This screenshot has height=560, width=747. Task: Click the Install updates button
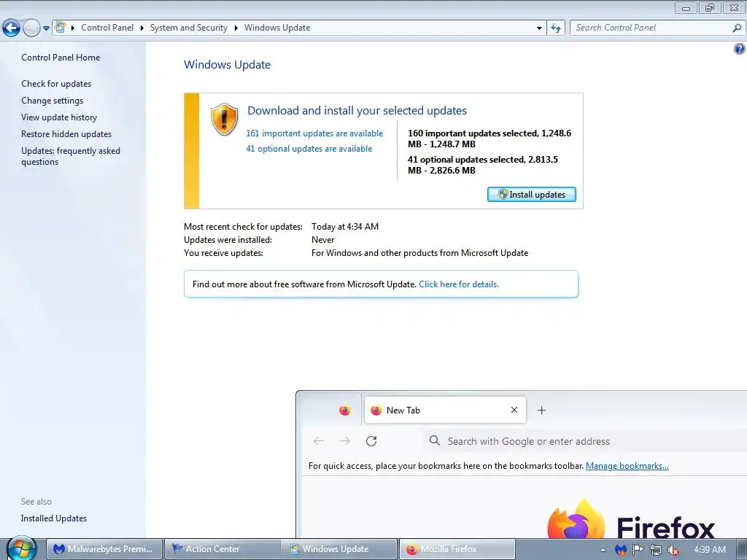point(532,194)
